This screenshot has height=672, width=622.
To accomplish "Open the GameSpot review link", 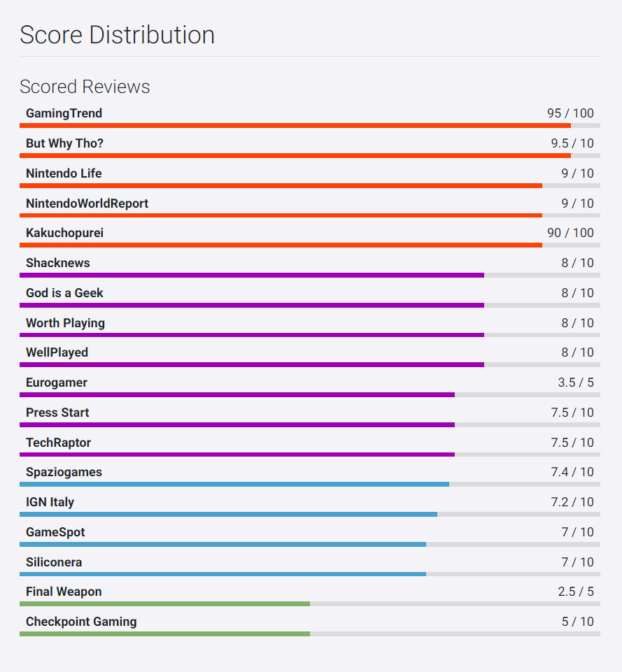I will 55,532.
